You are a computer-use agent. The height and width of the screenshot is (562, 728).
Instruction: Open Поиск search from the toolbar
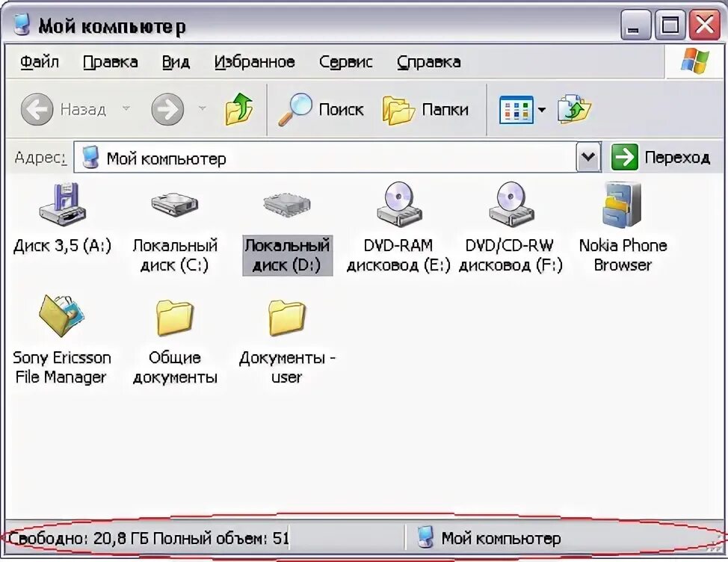pyautogui.click(x=321, y=110)
